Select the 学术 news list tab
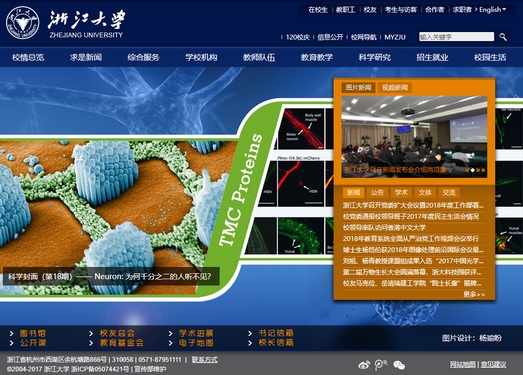This screenshot has height=375, width=523. point(401,193)
